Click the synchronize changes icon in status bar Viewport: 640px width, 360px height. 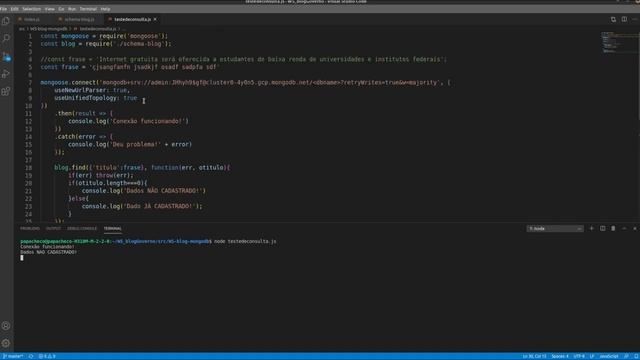click(x=31, y=356)
